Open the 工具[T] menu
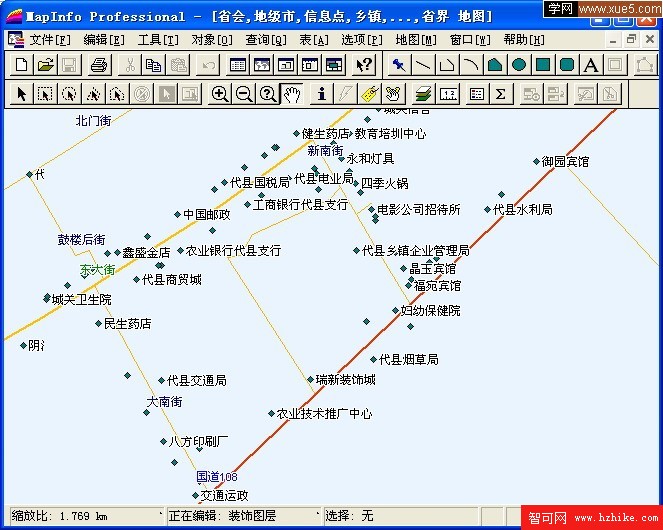Viewport: 663px width, 530px height. click(158, 40)
